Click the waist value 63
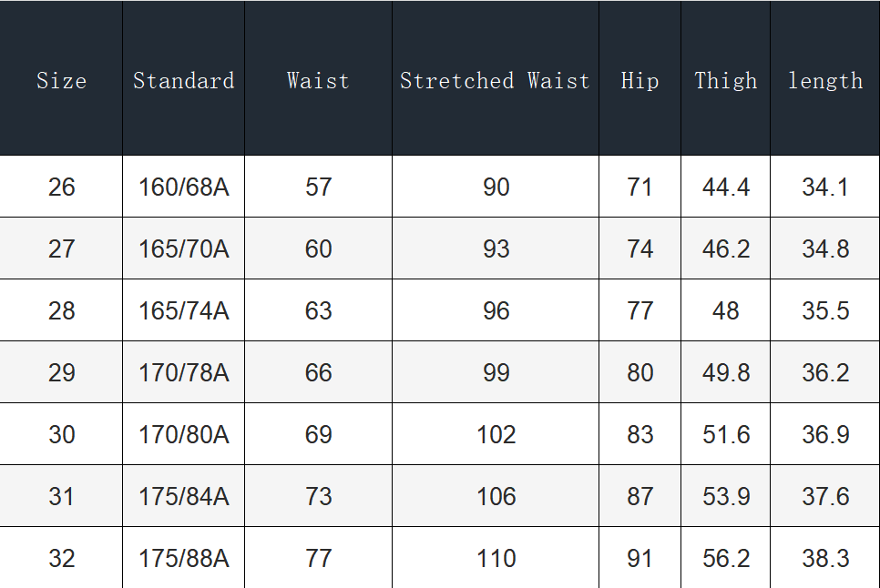Image resolution: width=880 pixels, height=588 pixels. (318, 311)
